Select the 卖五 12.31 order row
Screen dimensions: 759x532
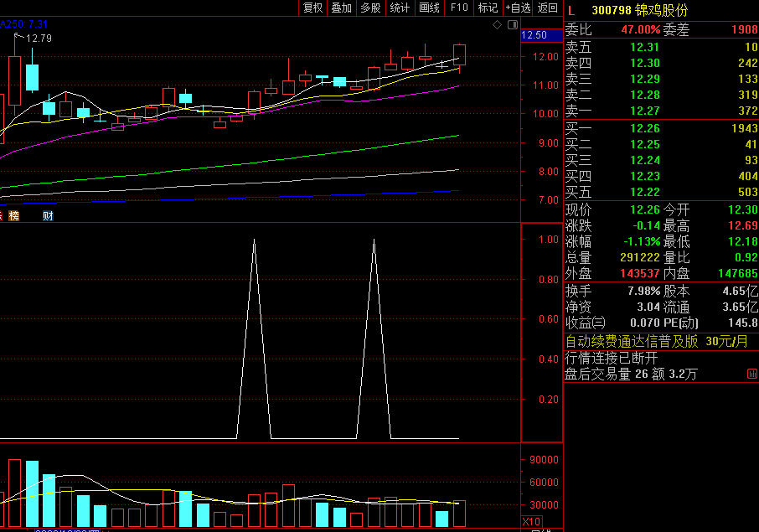[661, 47]
